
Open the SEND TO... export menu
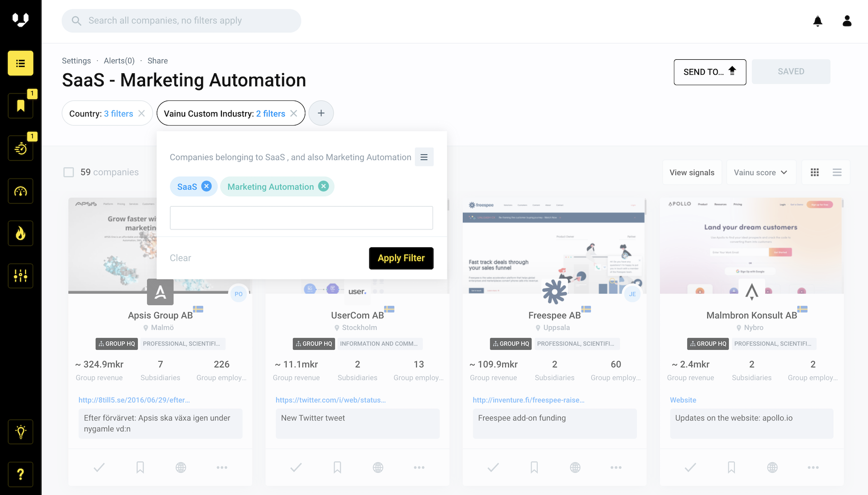click(x=709, y=72)
